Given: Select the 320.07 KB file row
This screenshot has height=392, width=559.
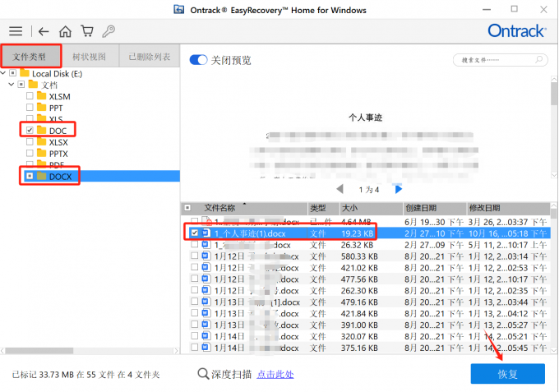Looking at the screenshot, I should (x=366, y=336).
